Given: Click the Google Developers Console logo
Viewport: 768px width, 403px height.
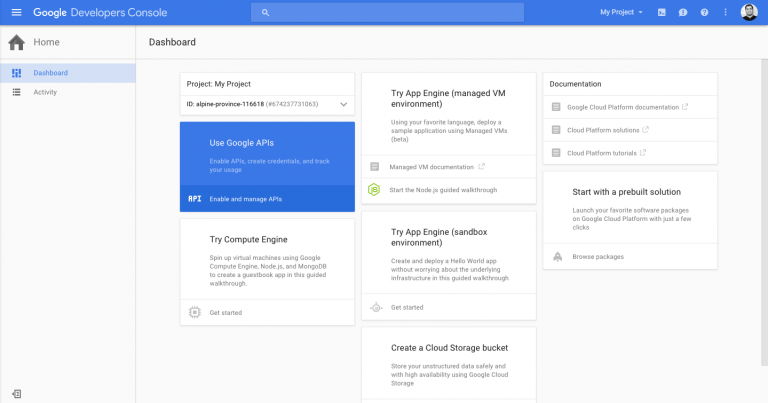Looking at the screenshot, I should coord(100,13).
